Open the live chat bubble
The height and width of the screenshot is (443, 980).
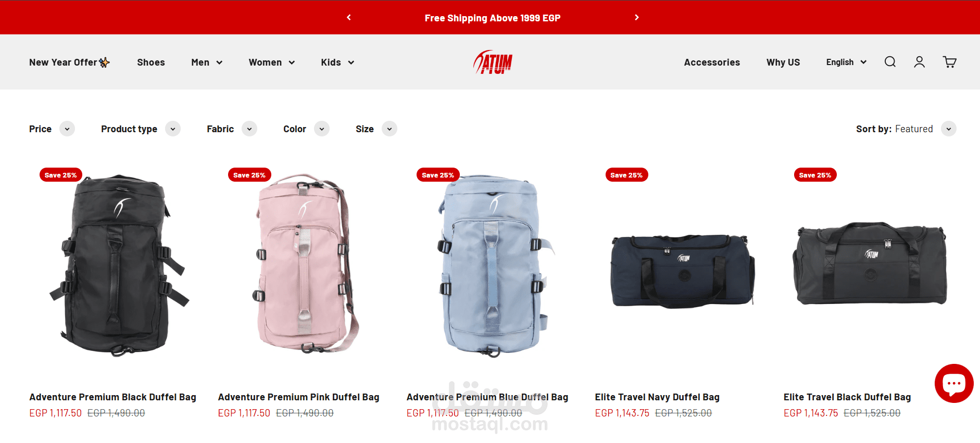pos(954,383)
